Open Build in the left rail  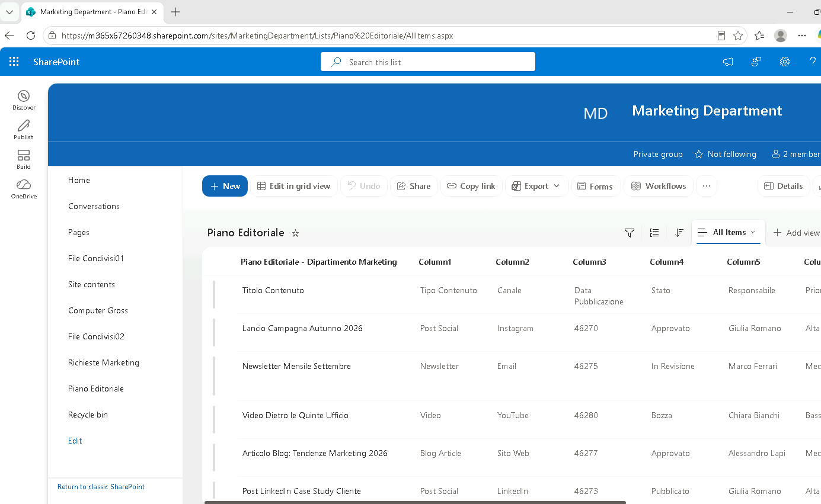coord(24,159)
